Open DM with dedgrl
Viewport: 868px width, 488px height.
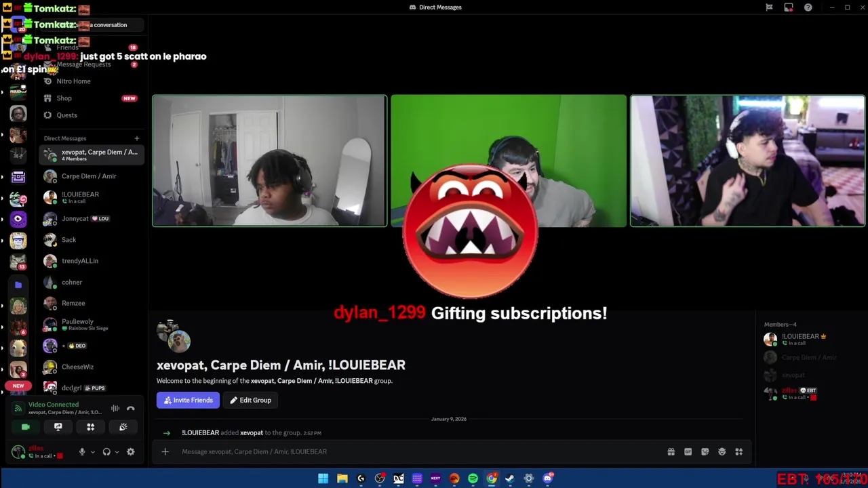point(90,388)
